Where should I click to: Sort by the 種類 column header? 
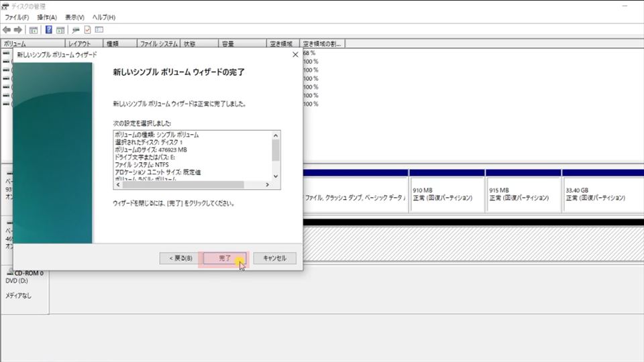tap(120, 44)
